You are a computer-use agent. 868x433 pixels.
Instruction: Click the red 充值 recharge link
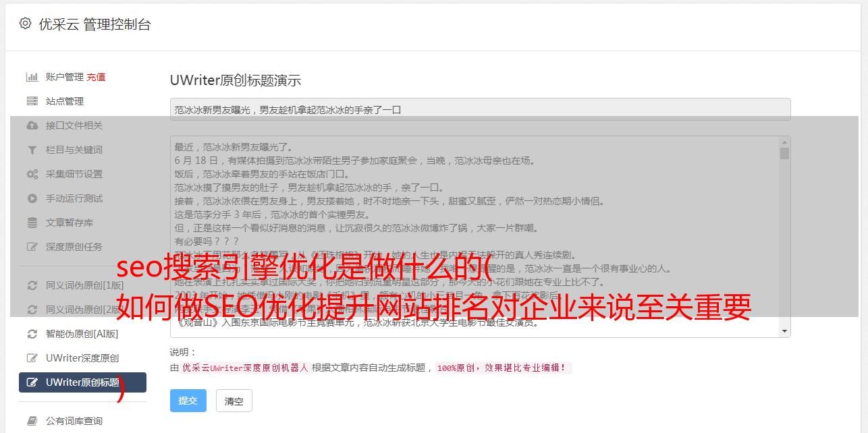(96, 77)
